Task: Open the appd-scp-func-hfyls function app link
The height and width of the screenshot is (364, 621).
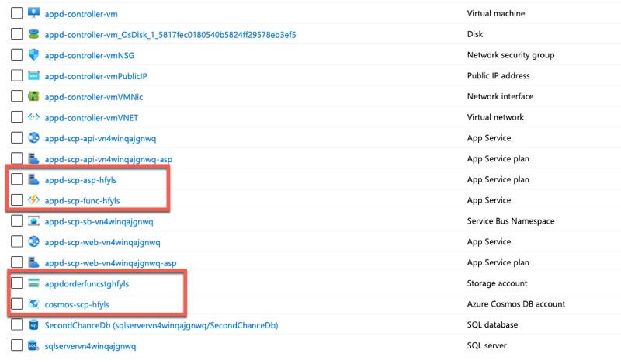Action: pyautogui.click(x=82, y=201)
